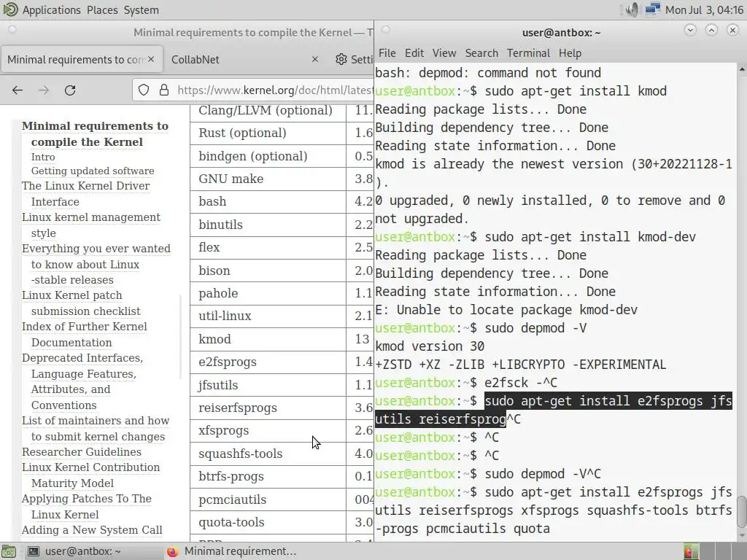The image size is (747, 560).
Task: Open the terminal Search menu
Action: 481,52
